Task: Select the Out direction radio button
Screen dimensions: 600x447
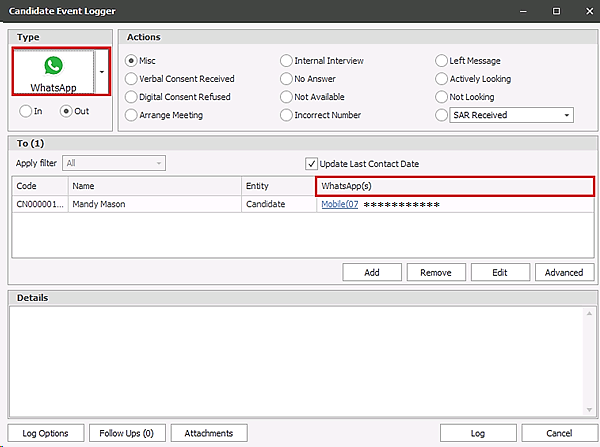Action: 66,111
